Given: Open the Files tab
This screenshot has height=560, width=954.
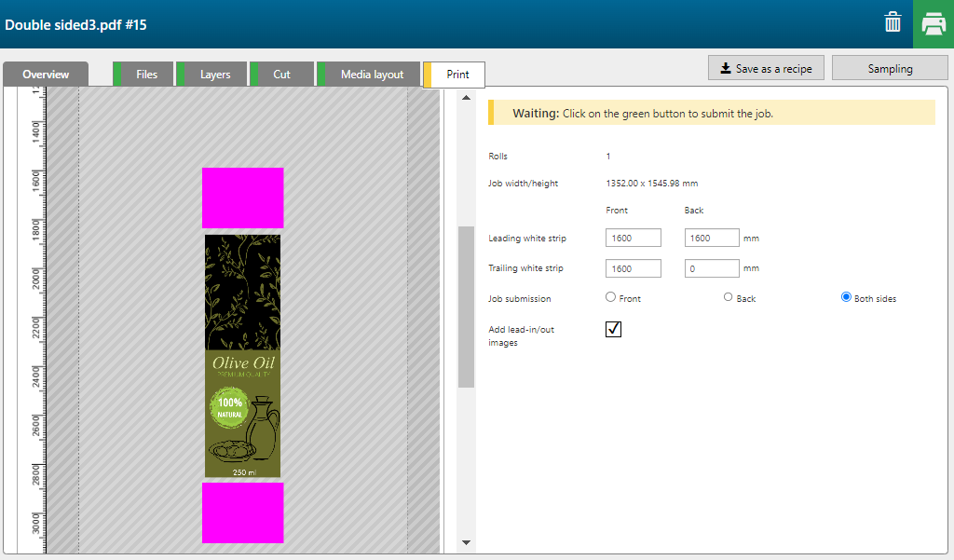Looking at the screenshot, I should point(145,75).
